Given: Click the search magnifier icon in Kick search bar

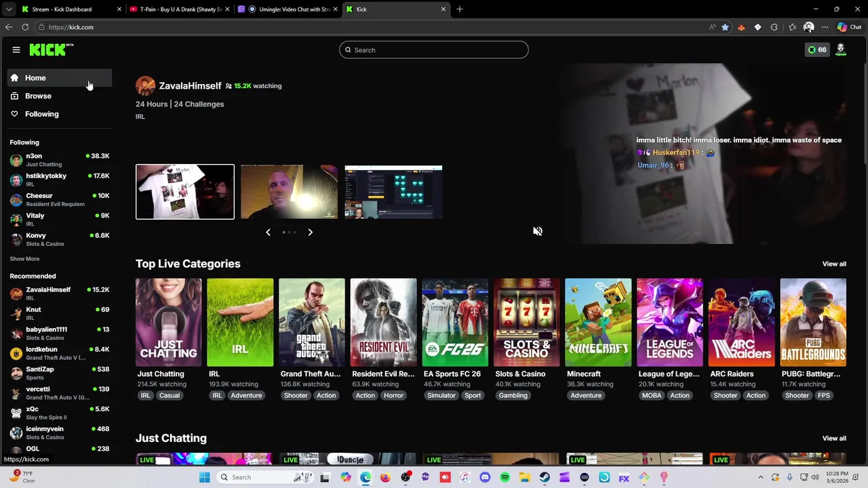Looking at the screenshot, I should tap(348, 49).
